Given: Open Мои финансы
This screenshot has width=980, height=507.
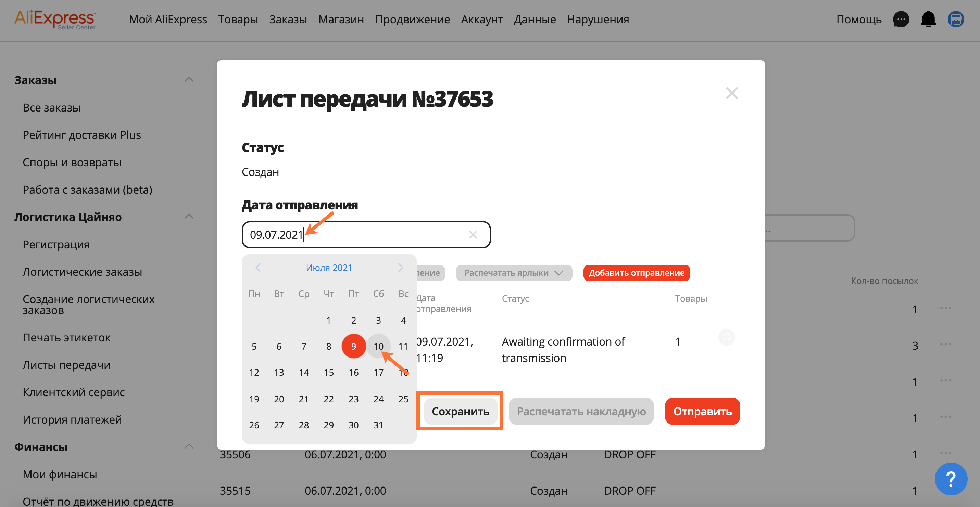Looking at the screenshot, I should (60, 474).
